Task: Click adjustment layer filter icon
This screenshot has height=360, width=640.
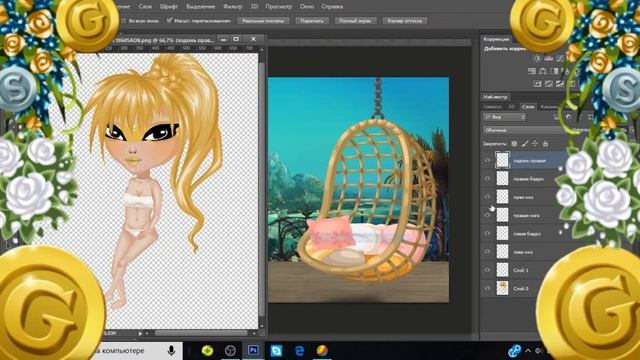Action: point(568,117)
